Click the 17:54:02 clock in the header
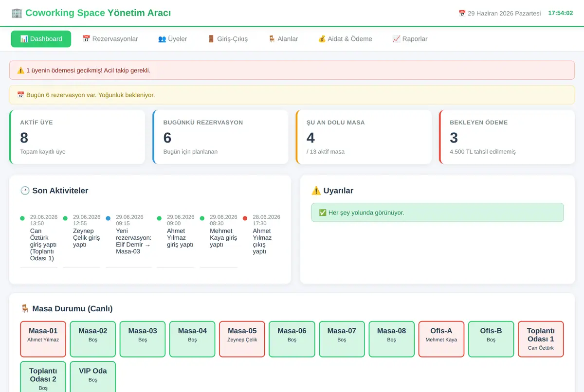584x392 pixels. tap(561, 13)
